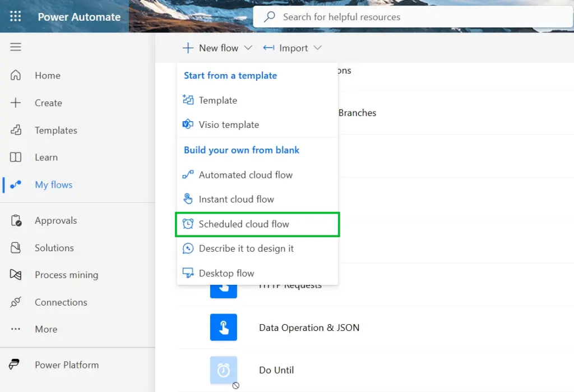Click the Import arrow icon

click(x=269, y=48)
